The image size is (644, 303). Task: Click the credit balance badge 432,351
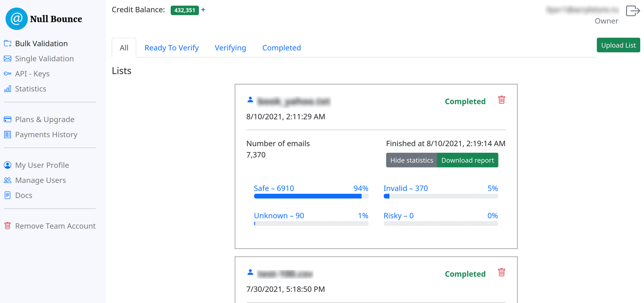tap(185, 10)
